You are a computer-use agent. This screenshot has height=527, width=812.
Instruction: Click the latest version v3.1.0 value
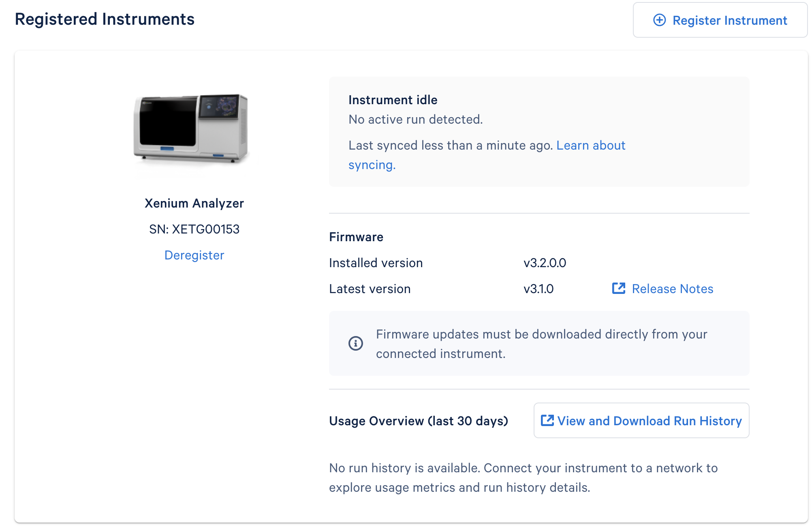click(x=538, y=289)
